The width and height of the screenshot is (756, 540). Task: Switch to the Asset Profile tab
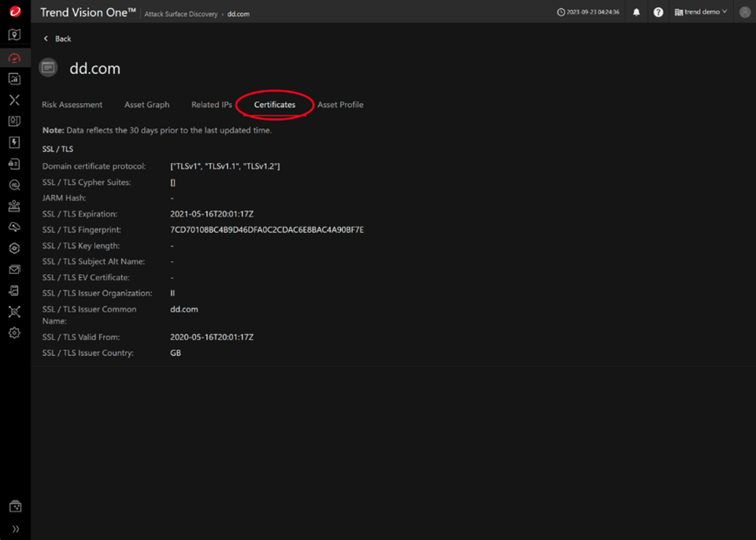point(340,105)
